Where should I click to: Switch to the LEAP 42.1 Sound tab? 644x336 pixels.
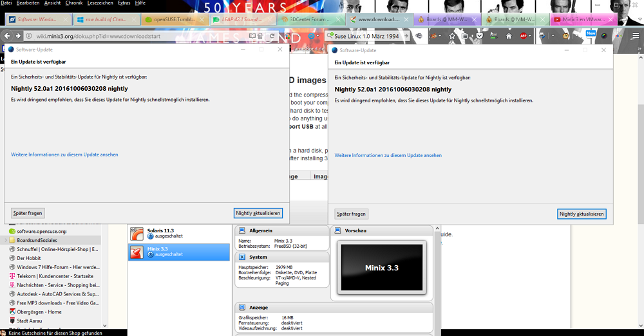(242, 19)
